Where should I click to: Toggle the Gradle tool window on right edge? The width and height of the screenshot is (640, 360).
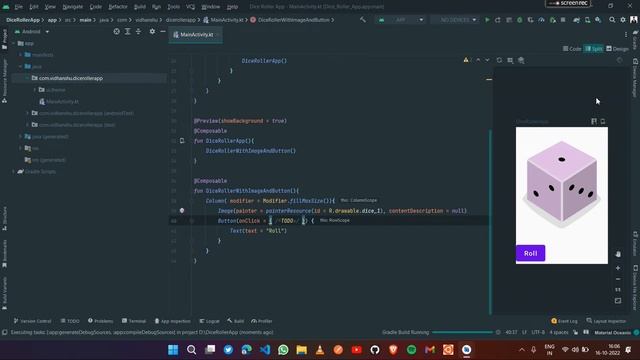tap(636, 40)
